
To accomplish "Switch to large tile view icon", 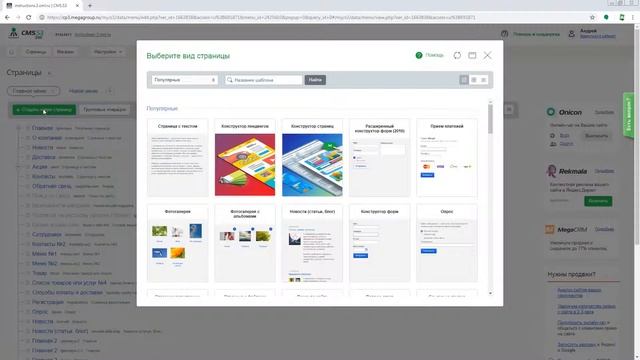I will [464, 80].
